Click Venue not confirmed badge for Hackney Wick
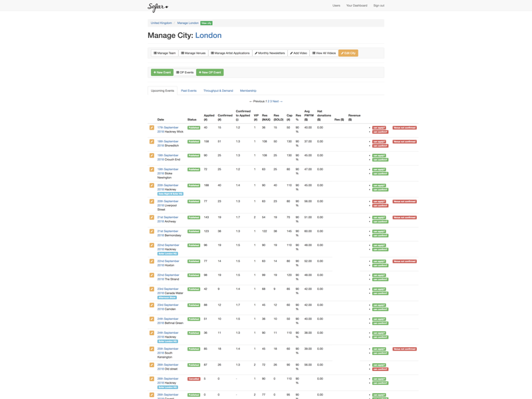 click(x=404, y=128)
